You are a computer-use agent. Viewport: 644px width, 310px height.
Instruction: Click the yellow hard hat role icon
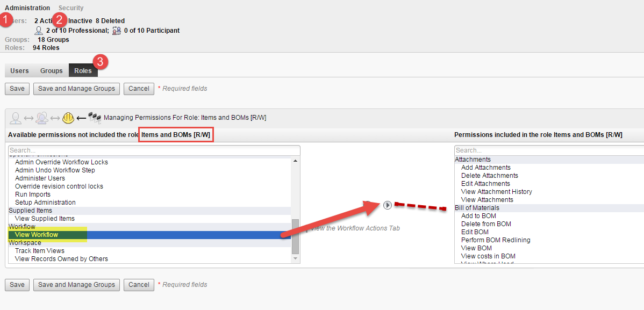[68, 117]
